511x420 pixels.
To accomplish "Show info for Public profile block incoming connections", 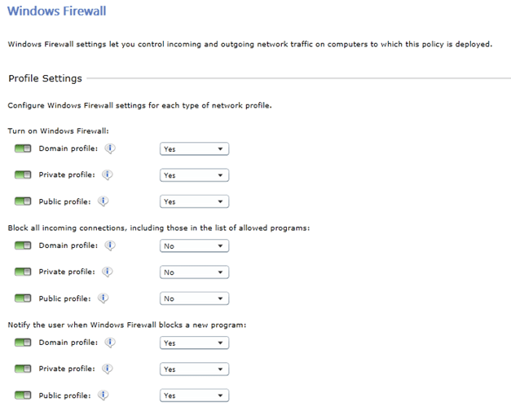I will click(x=104, y=298).
